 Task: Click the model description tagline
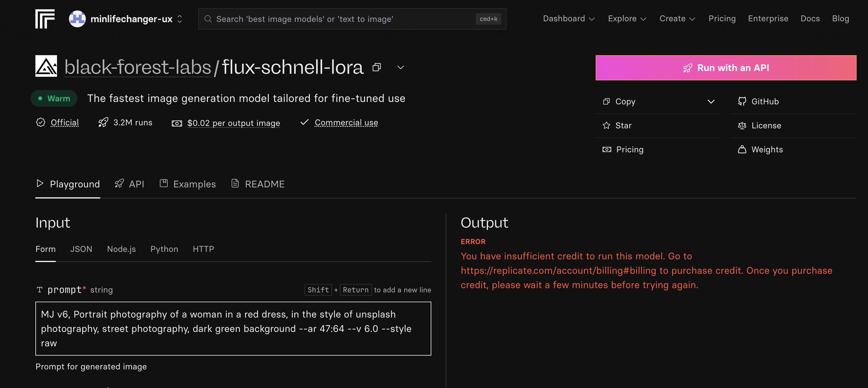click(x=246, y=98)
